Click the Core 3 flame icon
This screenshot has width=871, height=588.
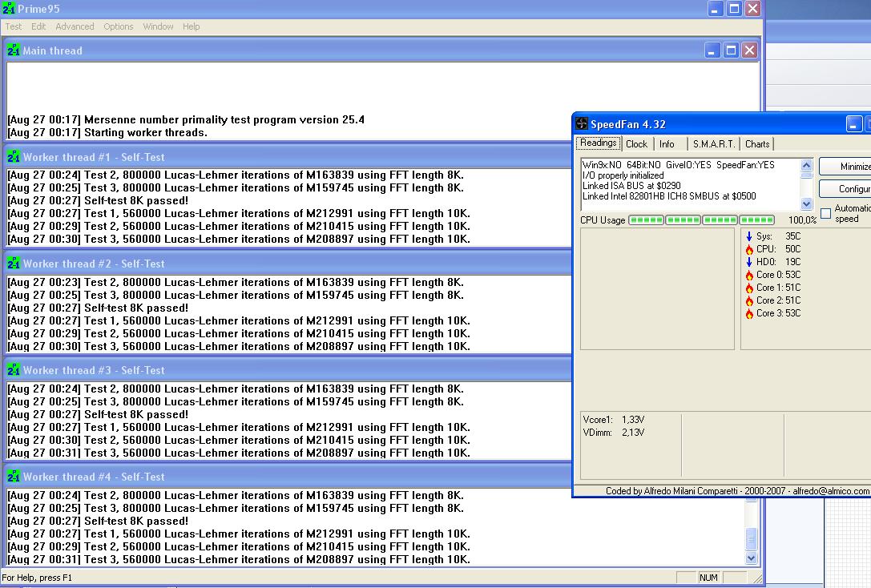(748, 313)
